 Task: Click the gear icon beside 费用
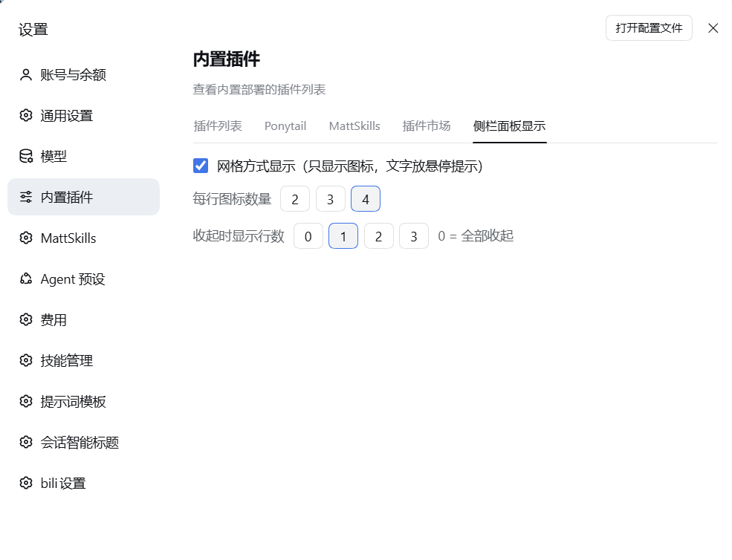point(26,319)
